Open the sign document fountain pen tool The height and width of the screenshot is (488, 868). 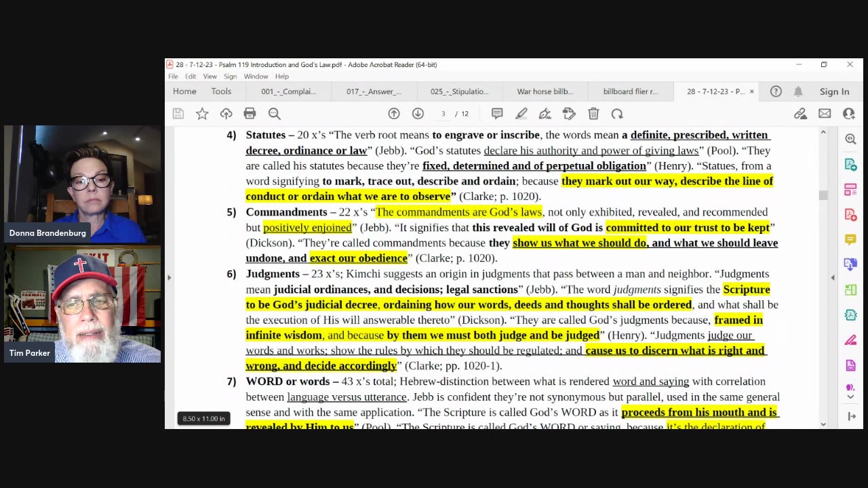point(545,114)
